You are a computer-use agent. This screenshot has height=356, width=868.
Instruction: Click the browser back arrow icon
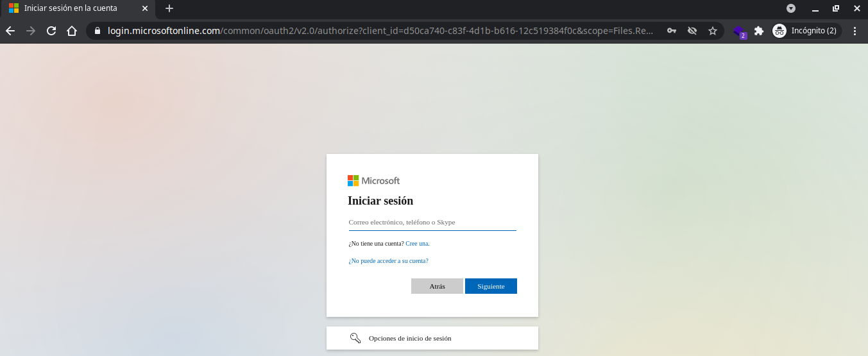[10, 31]
